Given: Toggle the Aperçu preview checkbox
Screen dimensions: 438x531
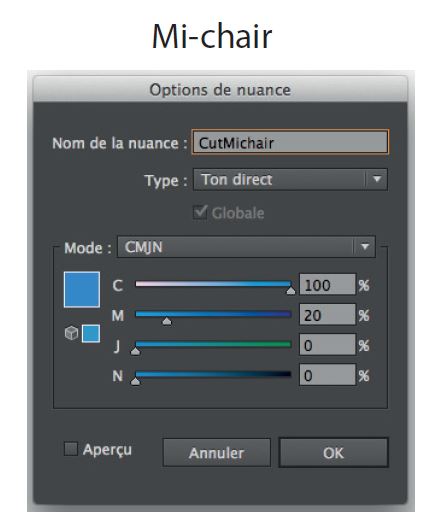Looking at the screenshot, I should click(71, 449).
